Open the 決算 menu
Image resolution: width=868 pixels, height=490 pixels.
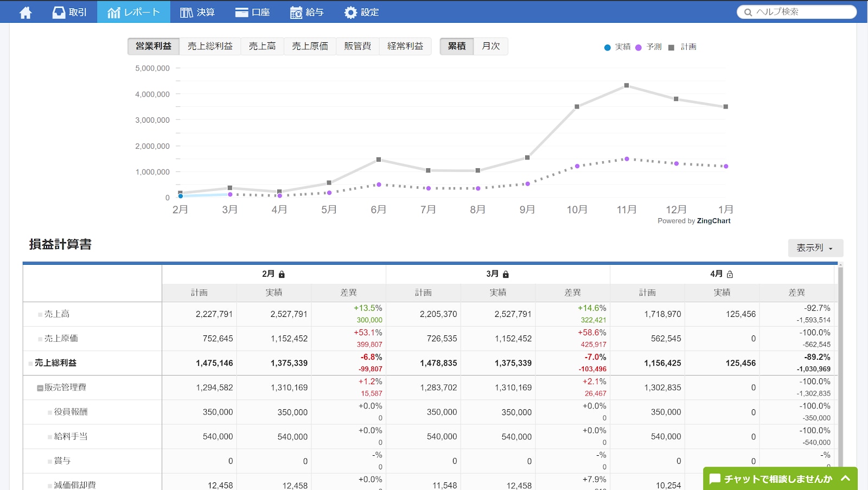tap(197, 12)
